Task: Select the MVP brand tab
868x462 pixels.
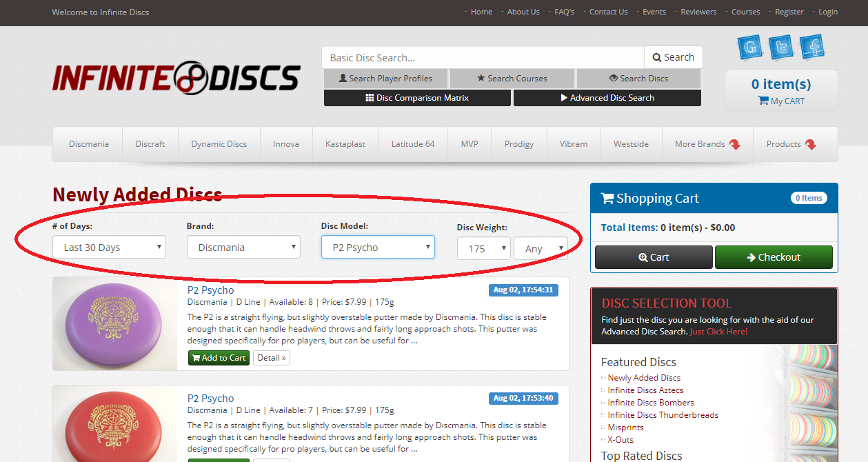Action: click(x=470, y=144)
